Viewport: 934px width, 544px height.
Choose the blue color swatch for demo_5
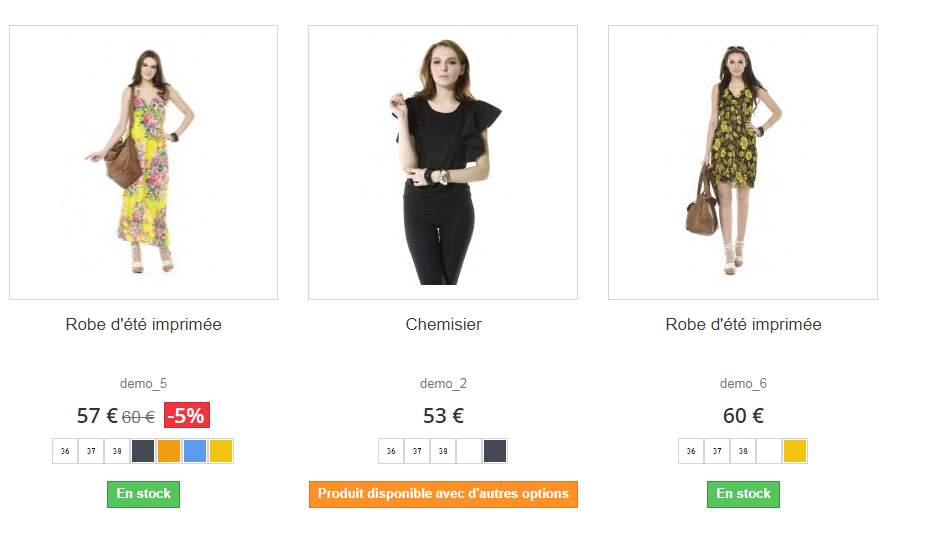click(x=195, y=451)
